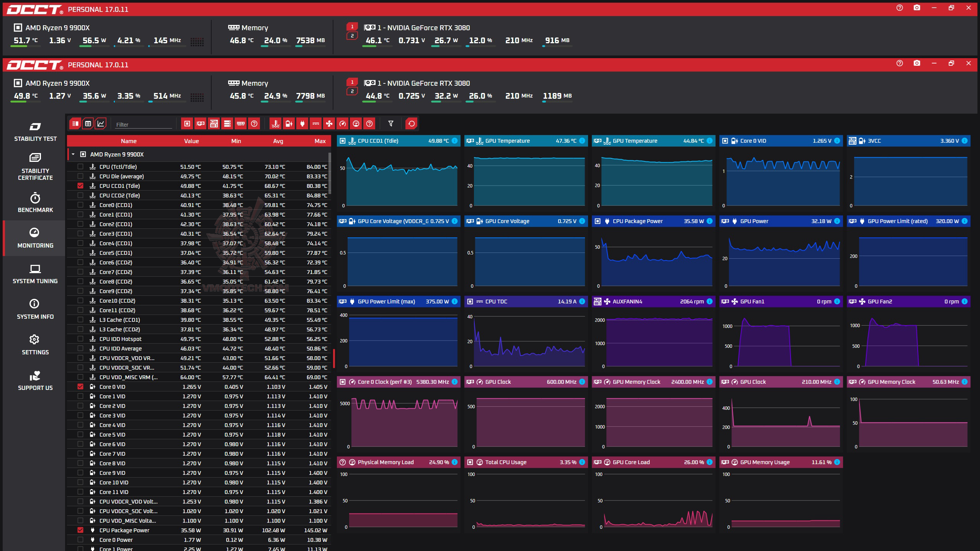The width and height of the screenshot is (980, 551).
Task: Reset monitoring statistics with the refresh icon
Action: coord(412,124)
